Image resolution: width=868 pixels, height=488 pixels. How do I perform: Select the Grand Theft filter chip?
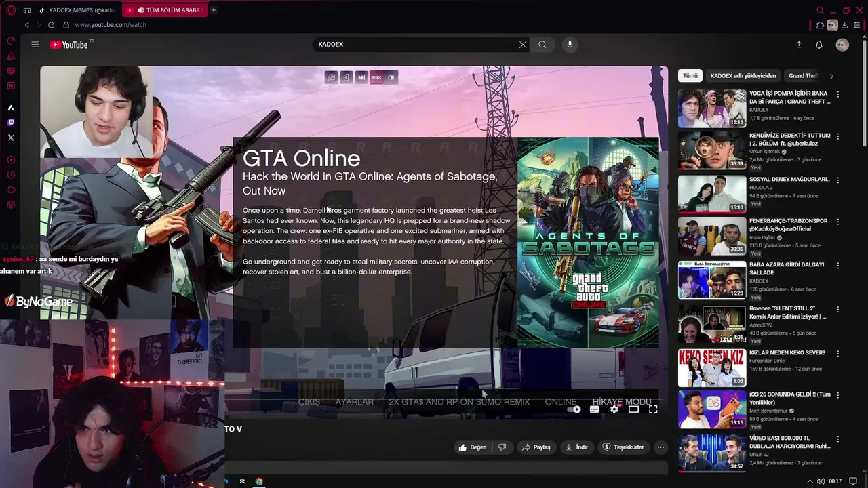[x=804, y=76]
